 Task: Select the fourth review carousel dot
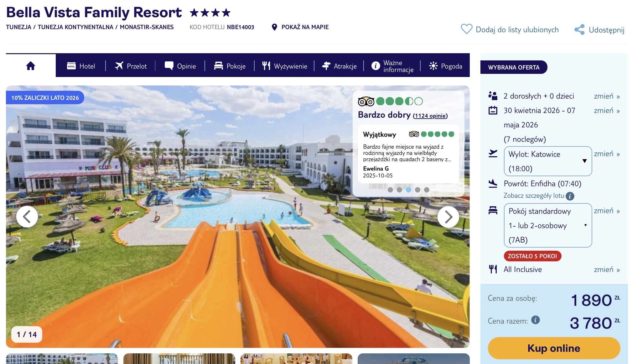tap(417, 190)
